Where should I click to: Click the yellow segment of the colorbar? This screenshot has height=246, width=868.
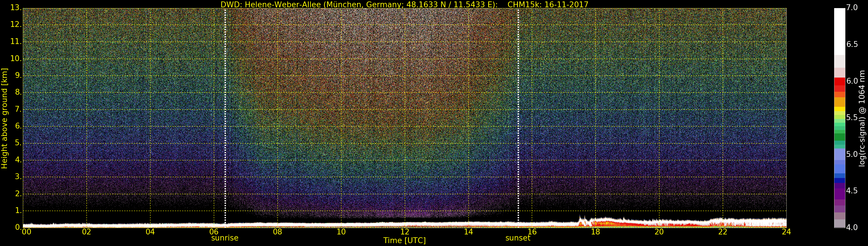point(840,109)
